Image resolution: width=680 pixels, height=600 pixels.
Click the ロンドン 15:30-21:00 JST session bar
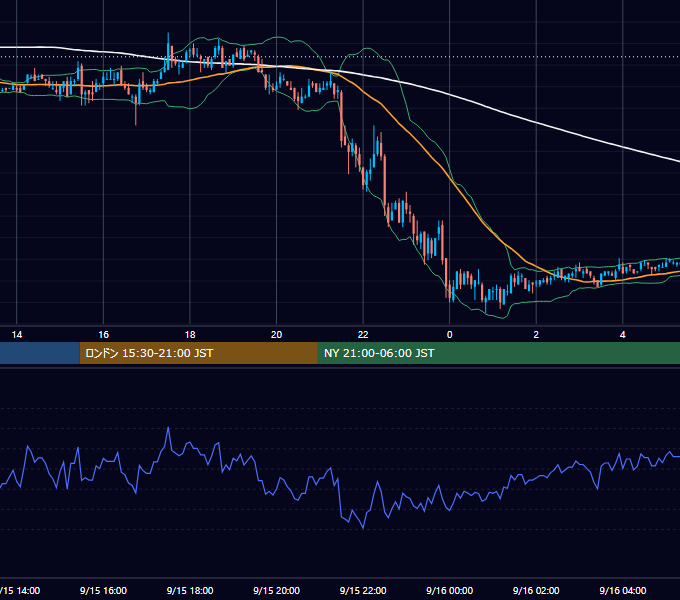click(x=199, y=353)
